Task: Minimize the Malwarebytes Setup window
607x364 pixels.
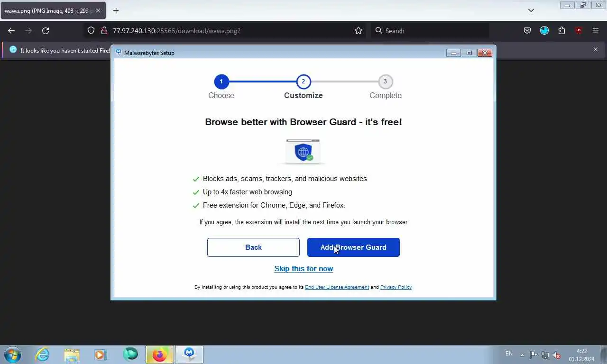Action: click(x=453, y=53)
